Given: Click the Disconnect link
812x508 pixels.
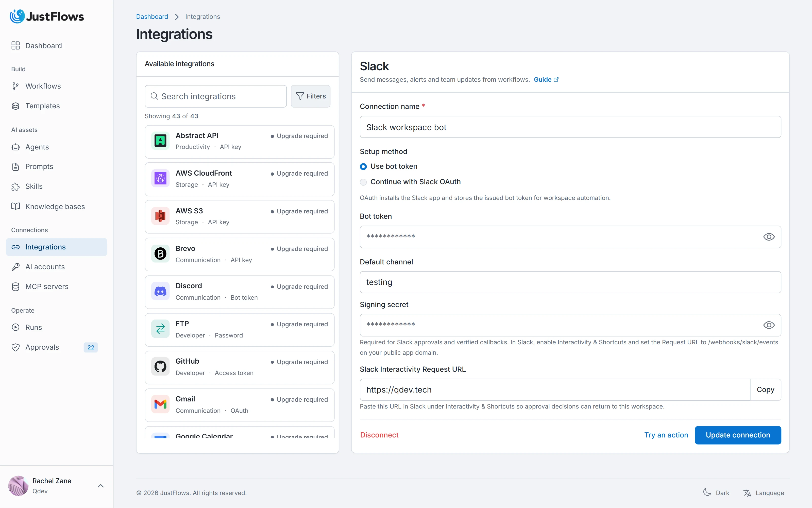Looking at the screenshot, I should [379, 435].
